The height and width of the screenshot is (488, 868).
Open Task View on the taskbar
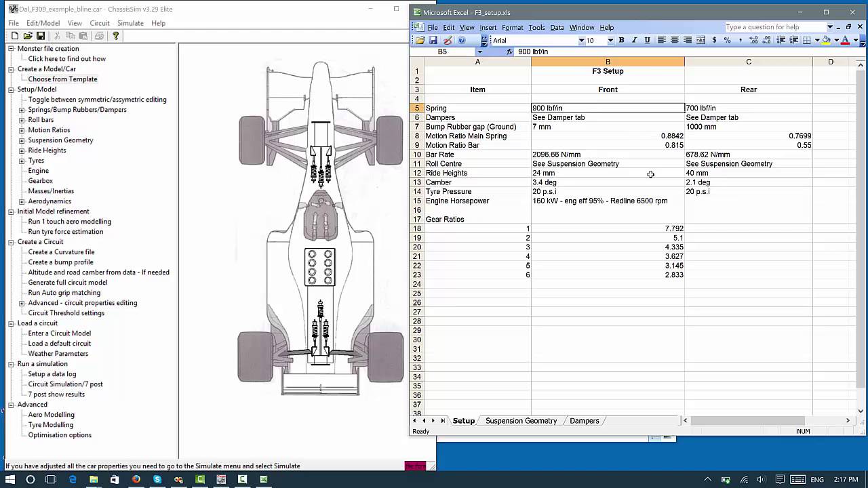pyautogui.click(x=51, y=479)
